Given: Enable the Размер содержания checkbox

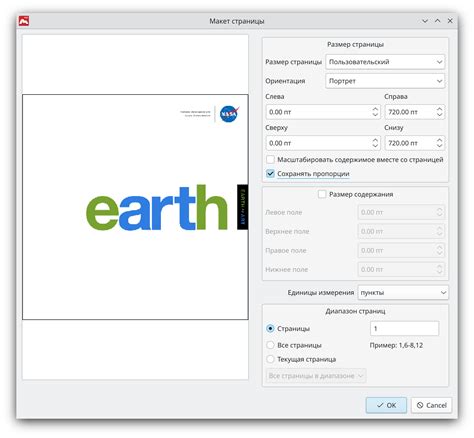Looking at the screenshot, I should point(322,194).
